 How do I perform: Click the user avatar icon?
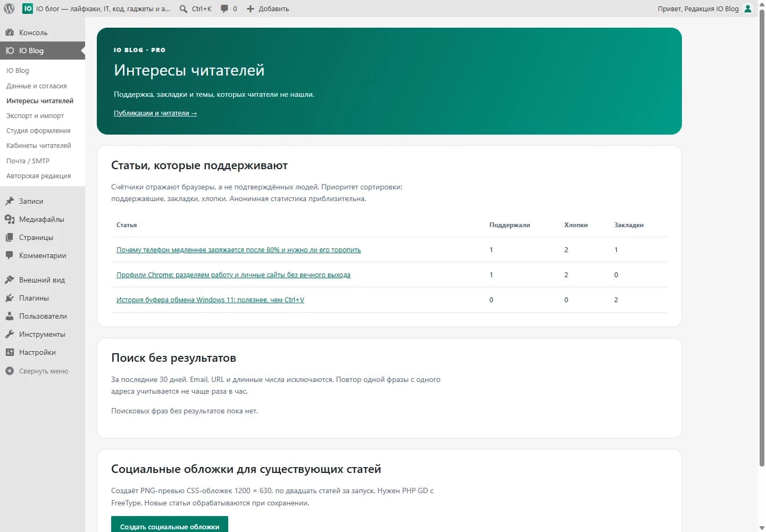(x=748, y=9)
